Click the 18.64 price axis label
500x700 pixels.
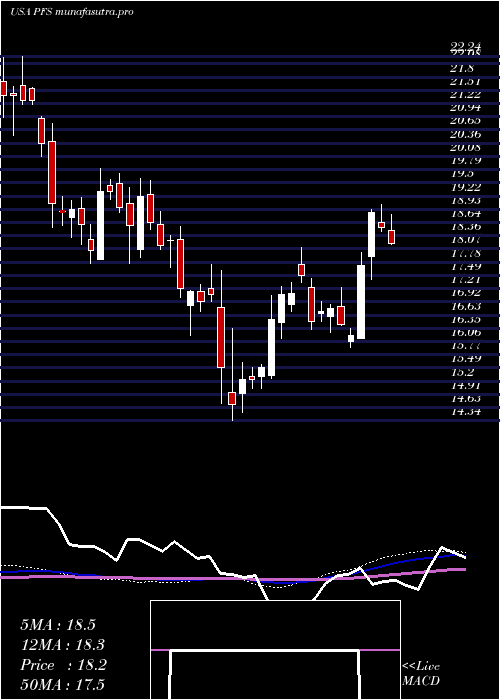point(465,213)
